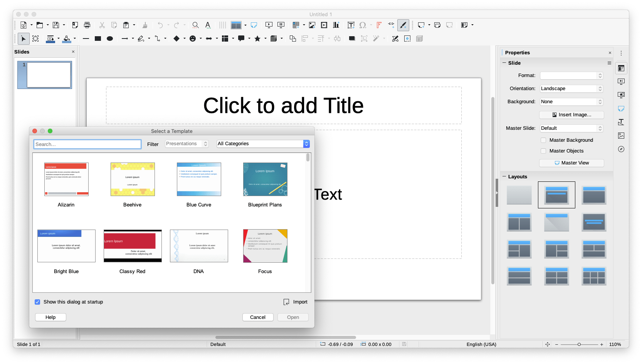Click the Duplicate Slide toolbar icon

click(437, 25)
